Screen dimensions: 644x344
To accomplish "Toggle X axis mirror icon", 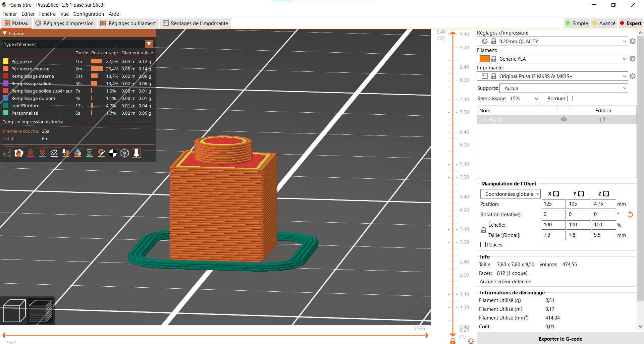I will (x=556, y=194).
